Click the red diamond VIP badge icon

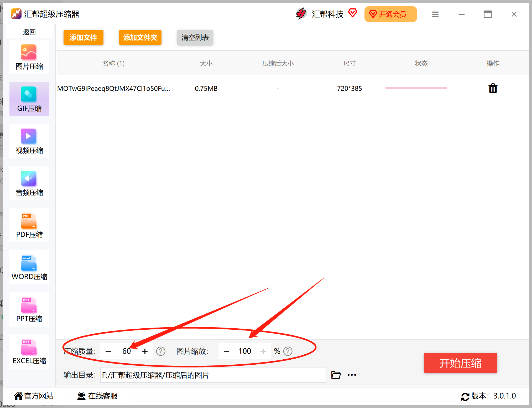click(353, 13)
